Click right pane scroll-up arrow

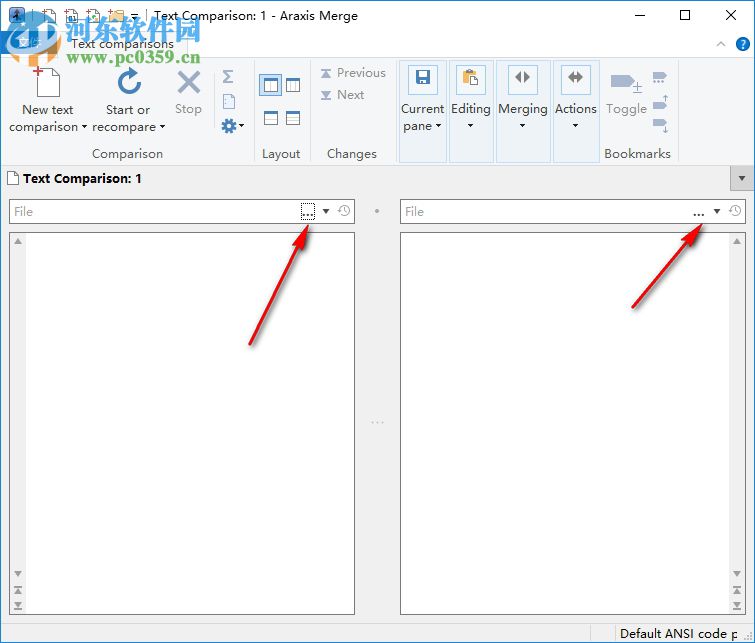pos(737,241)
